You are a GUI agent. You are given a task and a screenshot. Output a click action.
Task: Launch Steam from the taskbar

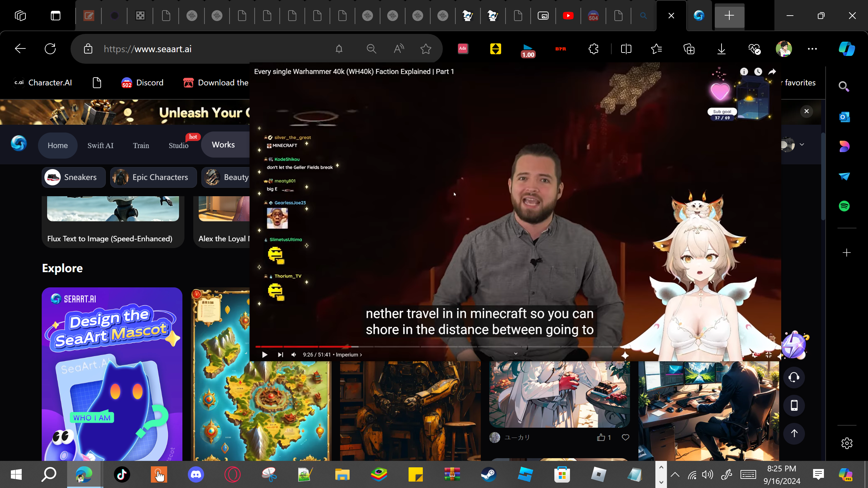[x=489, y=474]
